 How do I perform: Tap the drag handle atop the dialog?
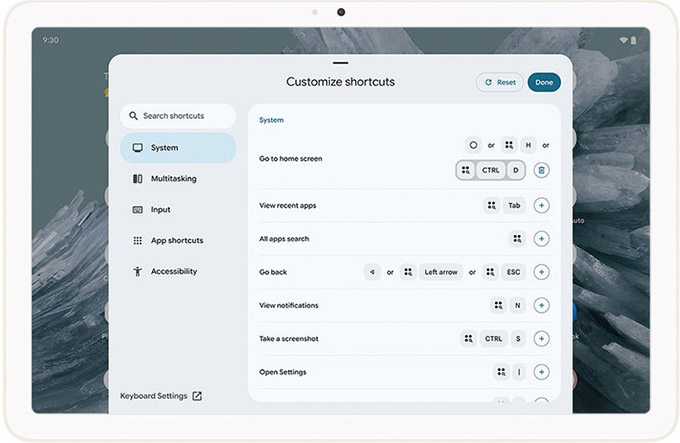click(x=340, y=63)
